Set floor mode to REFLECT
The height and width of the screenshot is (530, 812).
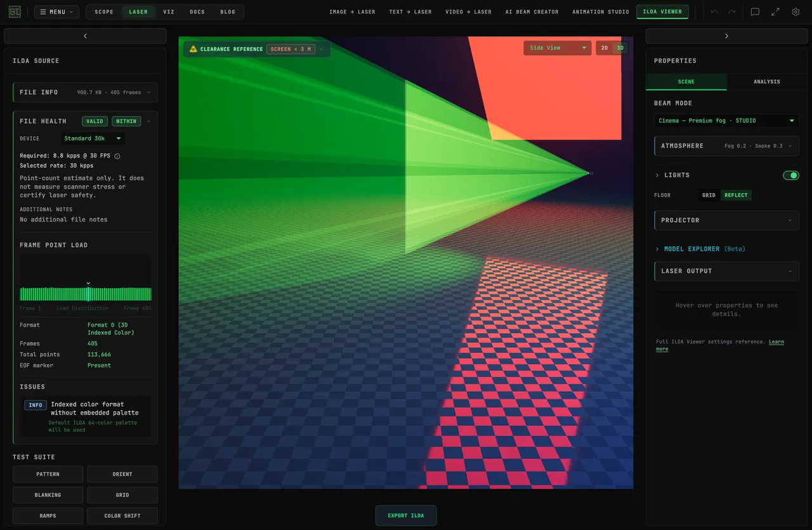tap(736, 195)
